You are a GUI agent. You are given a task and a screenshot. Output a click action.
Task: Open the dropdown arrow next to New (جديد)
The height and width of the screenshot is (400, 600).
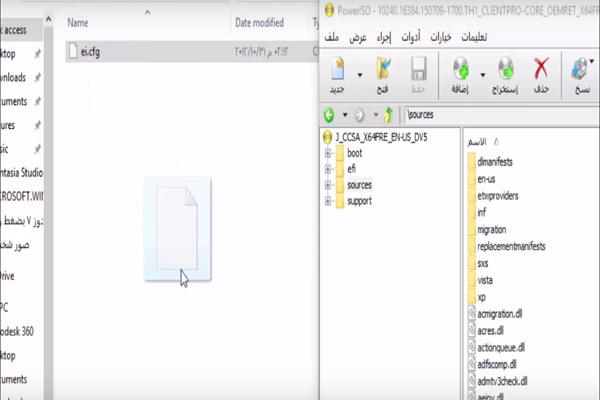pos(360,75)
